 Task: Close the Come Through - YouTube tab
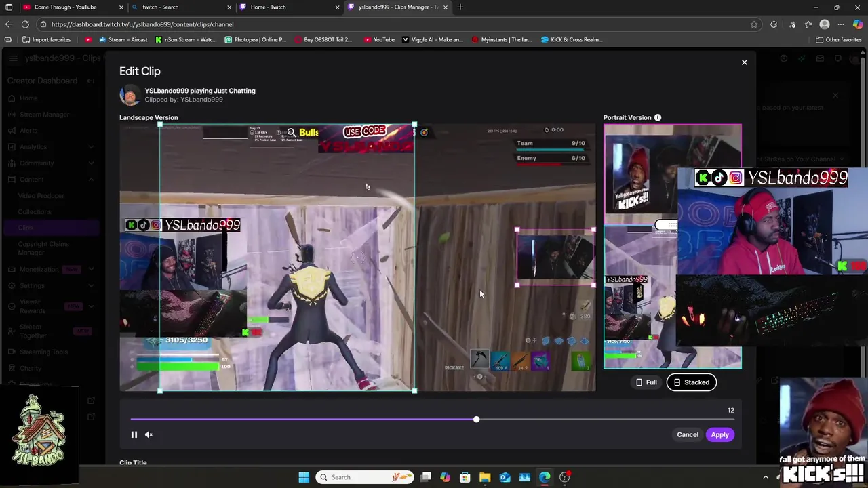(x=121, y=7)
